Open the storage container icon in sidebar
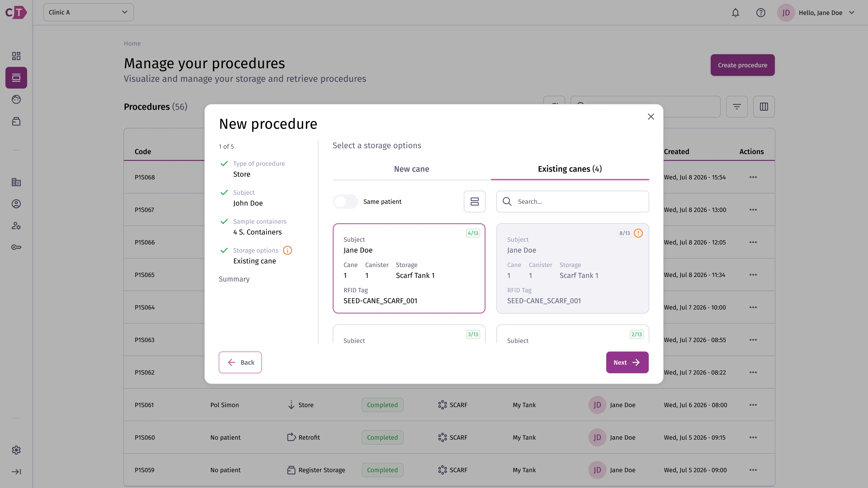This screenshot has width=868, height=488. tap(16, 121)
